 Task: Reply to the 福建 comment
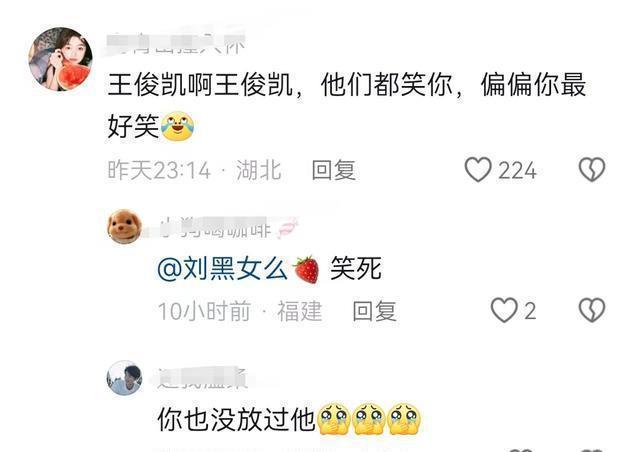point(375,311)
